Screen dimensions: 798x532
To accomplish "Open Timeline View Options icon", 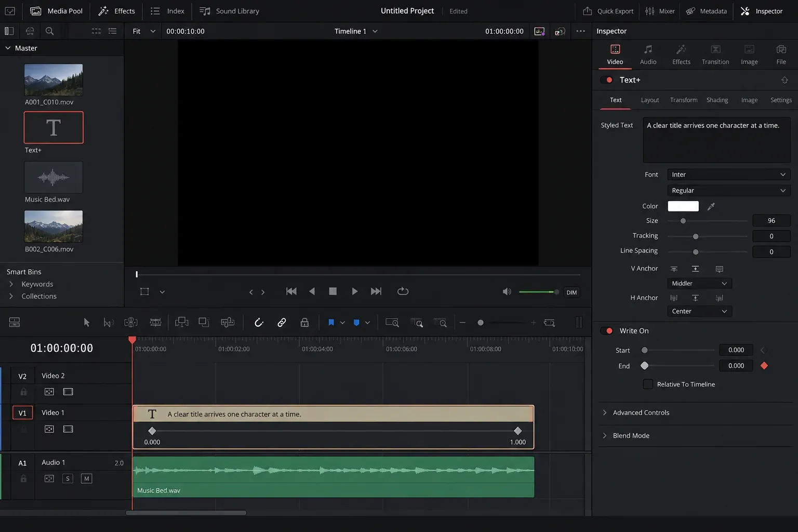I will [x=15, y=323].
